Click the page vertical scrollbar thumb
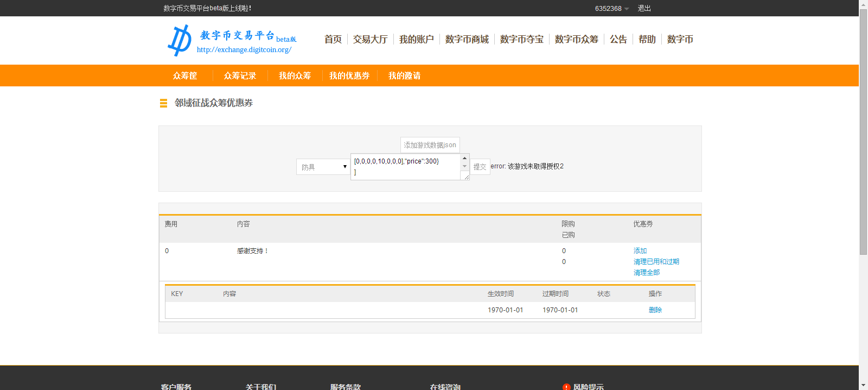 [x=863, y=132]
